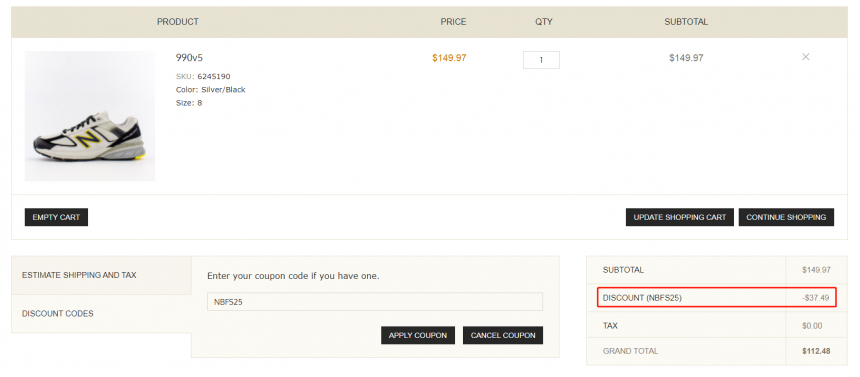Image resolution: width=860 pixels, height=377 pixels.
Task: Click the row subtotal $149.97 beside quantity
Action: pos(686,58)
